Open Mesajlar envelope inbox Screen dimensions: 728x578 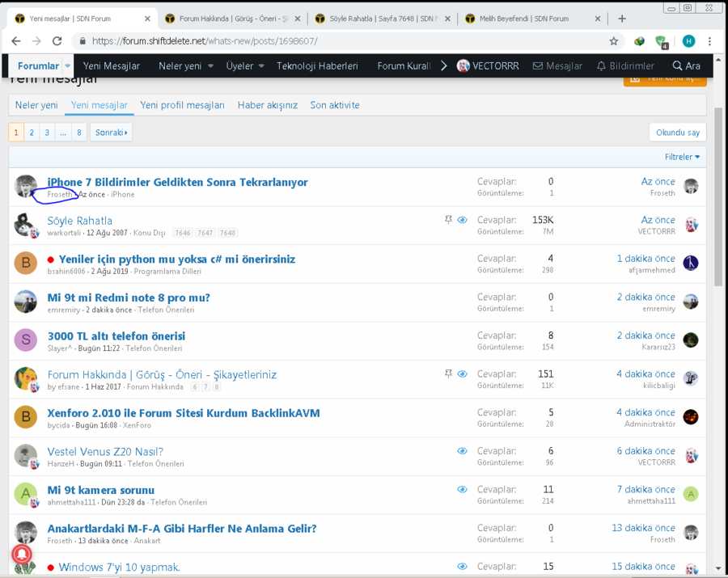click(x=557, y=66)
